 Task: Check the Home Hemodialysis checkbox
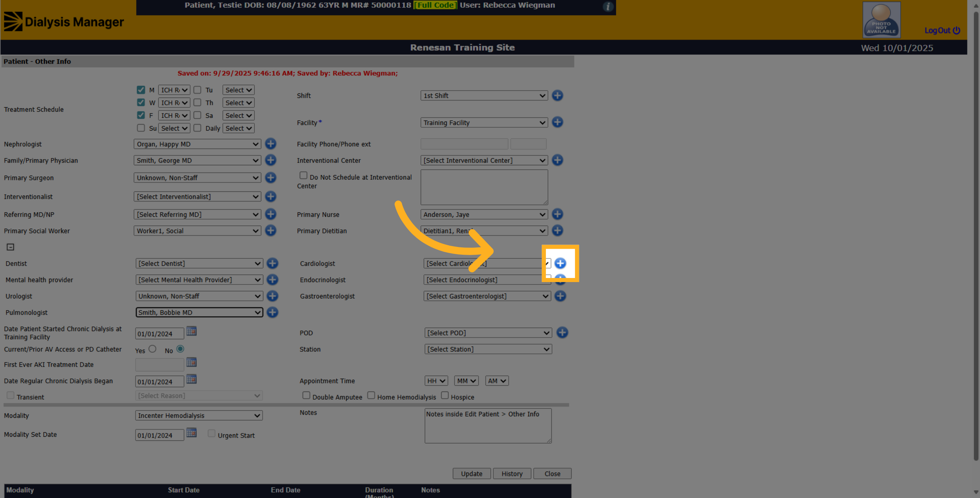[x=371, y=395]
